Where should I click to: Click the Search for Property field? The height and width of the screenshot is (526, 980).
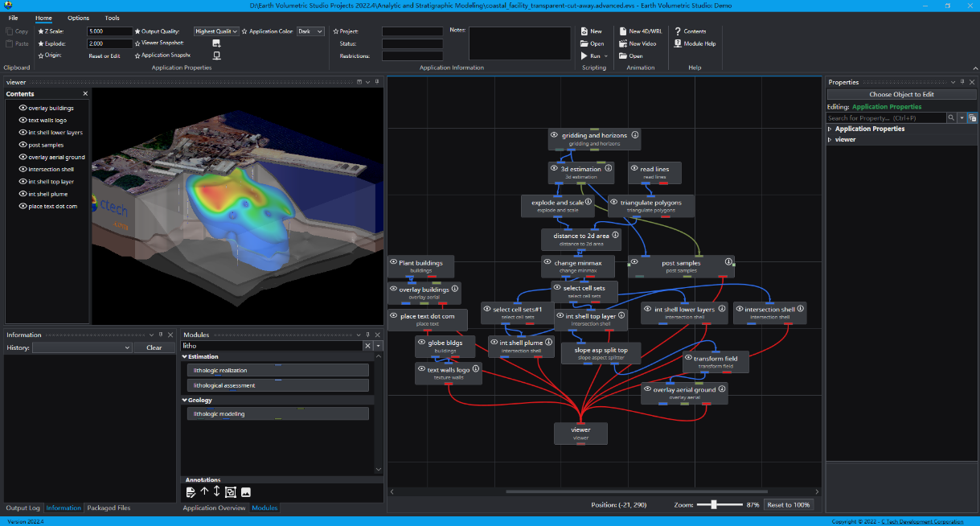tap(886, 117)
